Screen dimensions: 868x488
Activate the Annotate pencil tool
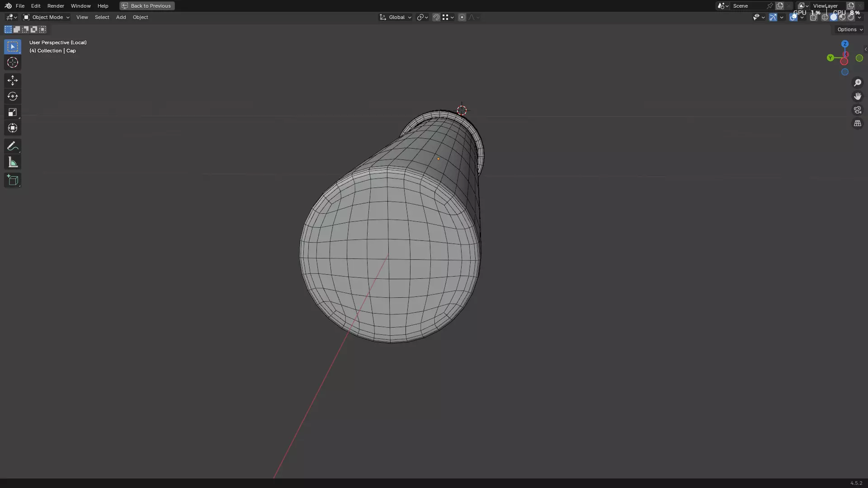coord(13,146)
